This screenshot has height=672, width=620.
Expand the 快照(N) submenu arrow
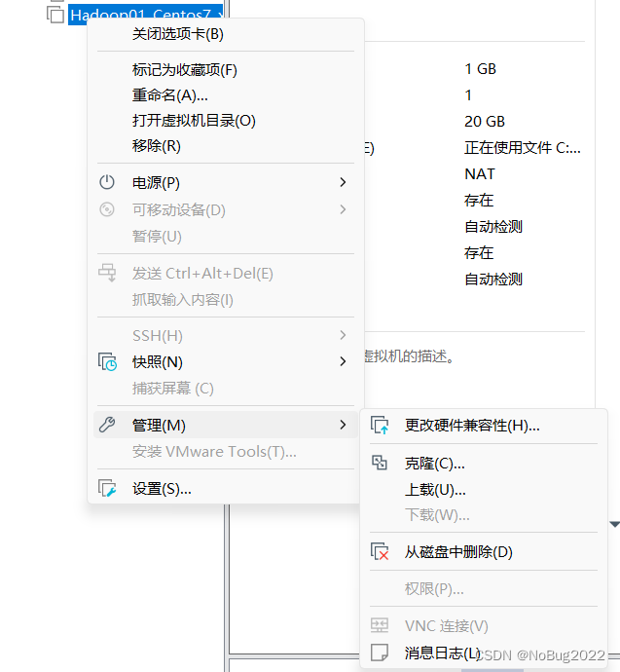[343, 361]
